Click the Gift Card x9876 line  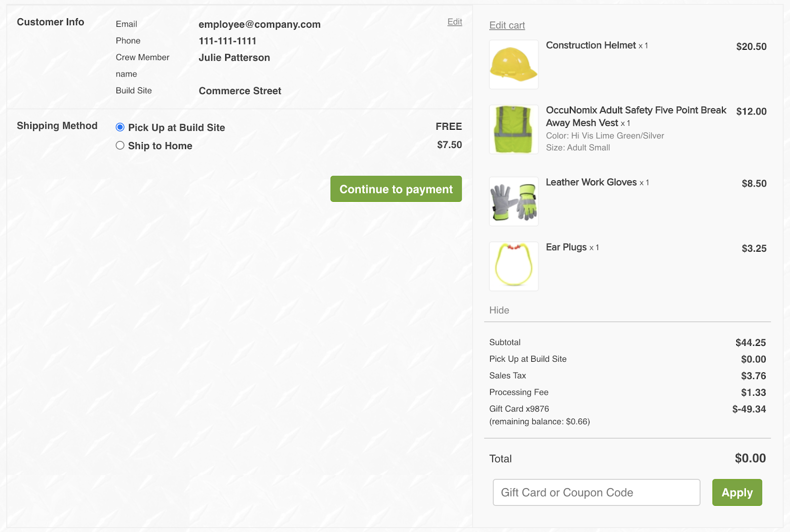point(628,409)
